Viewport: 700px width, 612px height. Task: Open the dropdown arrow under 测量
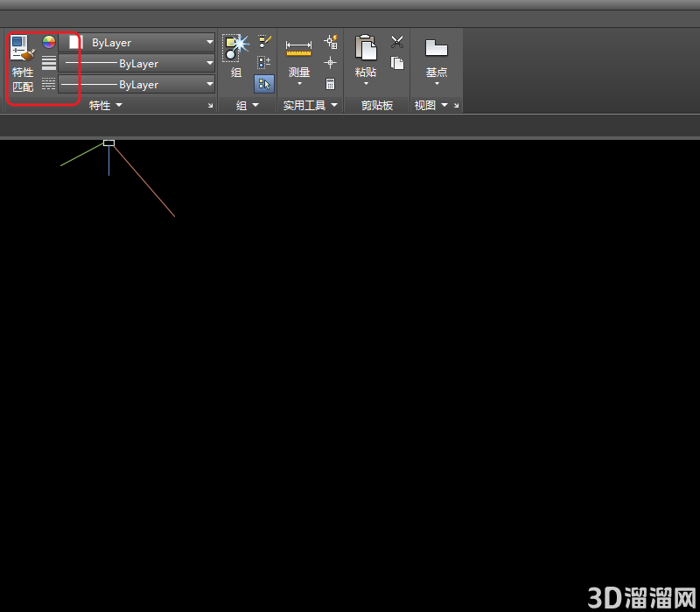299,84
